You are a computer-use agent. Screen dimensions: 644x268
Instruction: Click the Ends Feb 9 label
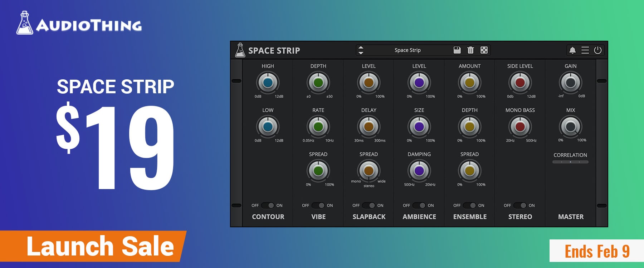tap(596, 251)
